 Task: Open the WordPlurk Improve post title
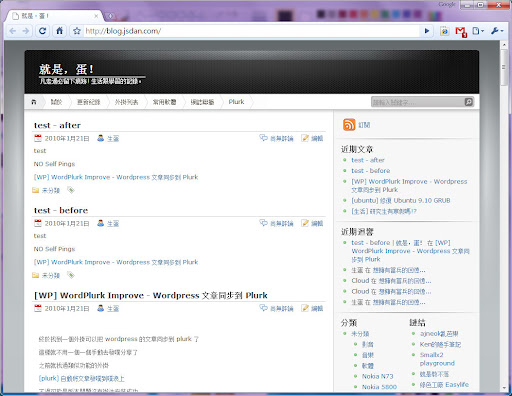tap(151, 295)
